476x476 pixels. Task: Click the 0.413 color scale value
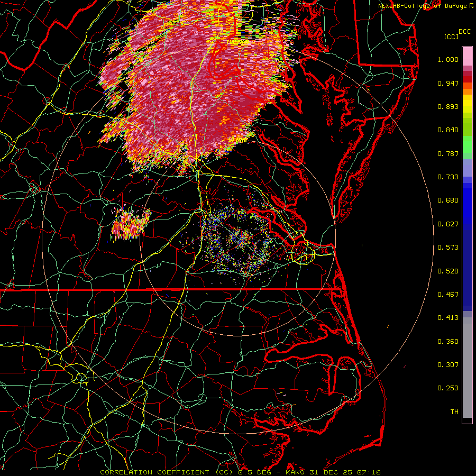[448, 318]
